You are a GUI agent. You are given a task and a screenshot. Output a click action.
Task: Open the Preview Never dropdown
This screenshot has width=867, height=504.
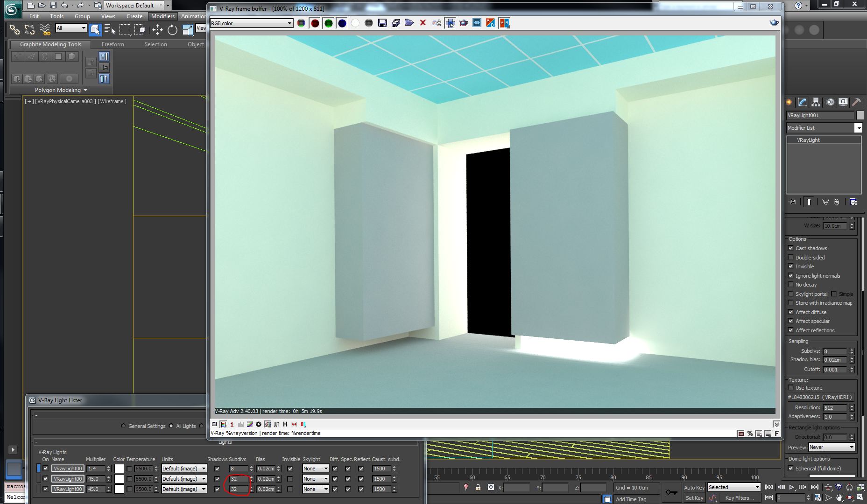(832, 447)
